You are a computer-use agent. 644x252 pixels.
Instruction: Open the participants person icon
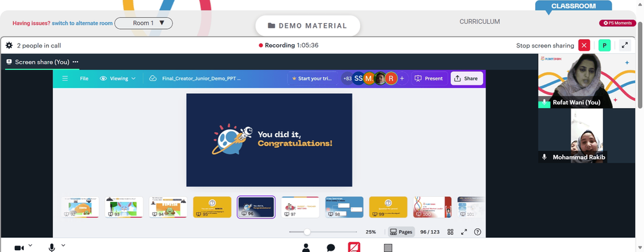pos(306,248)
